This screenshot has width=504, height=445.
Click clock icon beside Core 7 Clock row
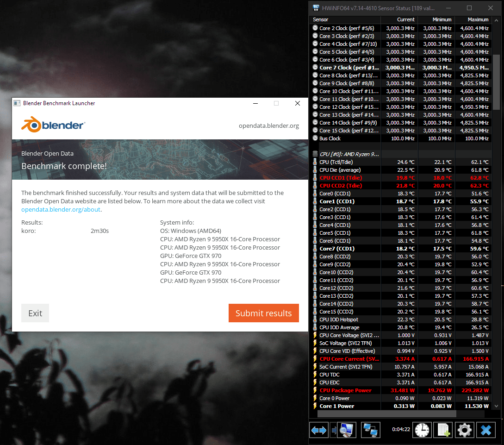(315, 68)
